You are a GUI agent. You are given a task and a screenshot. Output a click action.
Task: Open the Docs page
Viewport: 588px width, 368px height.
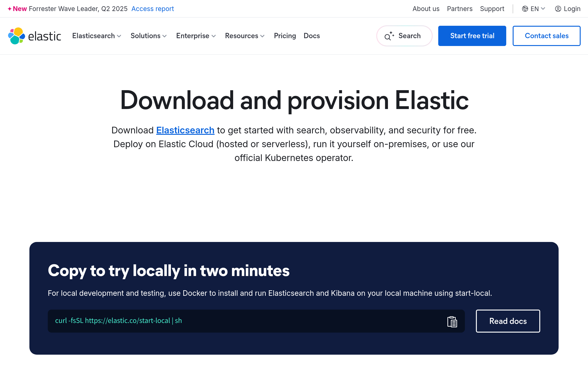click(x=311, y=36)
